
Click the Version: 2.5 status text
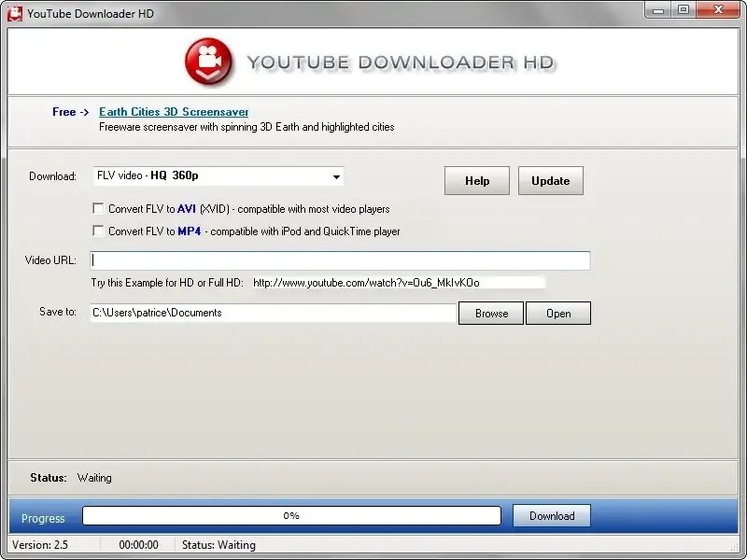(x=40, y=545)
